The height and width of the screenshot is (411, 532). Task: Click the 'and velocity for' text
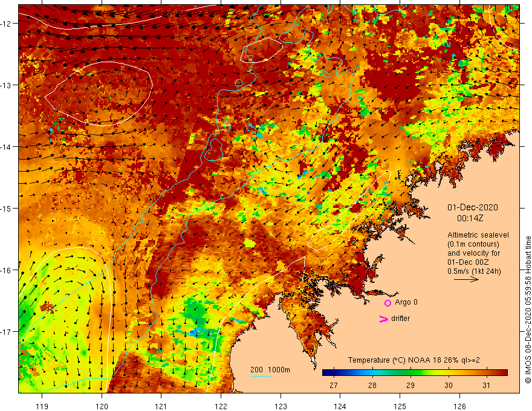coord(473,253)
